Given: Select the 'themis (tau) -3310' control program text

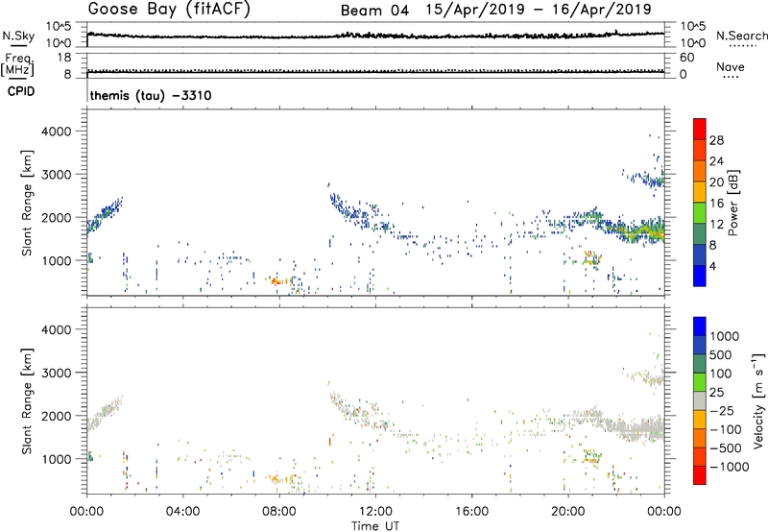Looking at the screenshot, I should pyautogui.click(x=151, y=95).
